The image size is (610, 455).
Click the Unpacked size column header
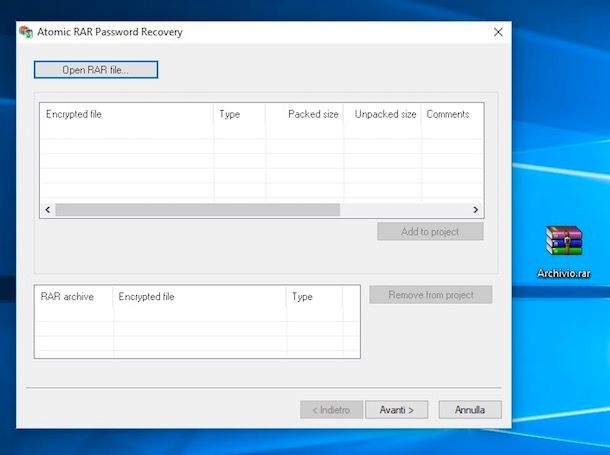point(382,114)
